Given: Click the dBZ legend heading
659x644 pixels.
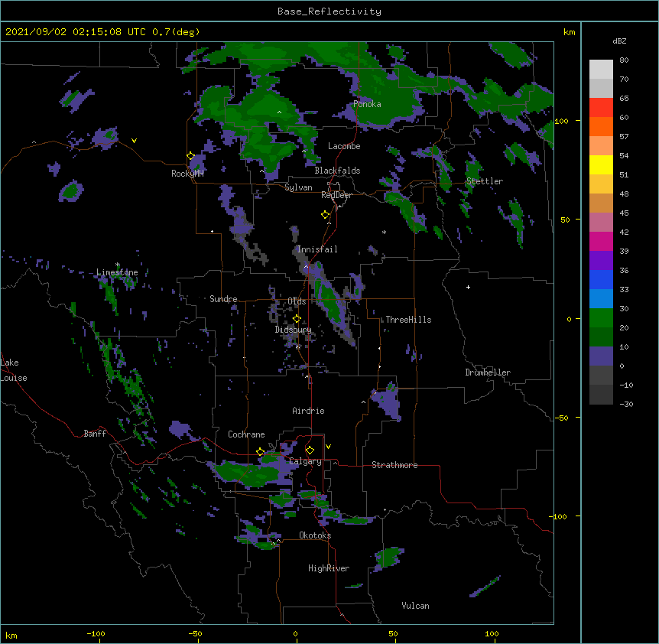Looking at the screenshot, I should pyautogui.click(x=619, y=41).
